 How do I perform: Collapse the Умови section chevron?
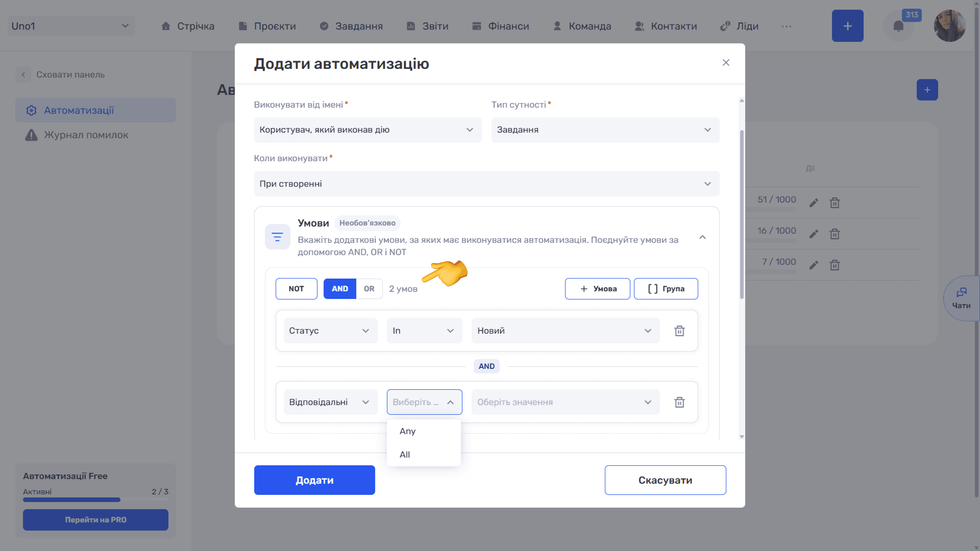[703, 237]
